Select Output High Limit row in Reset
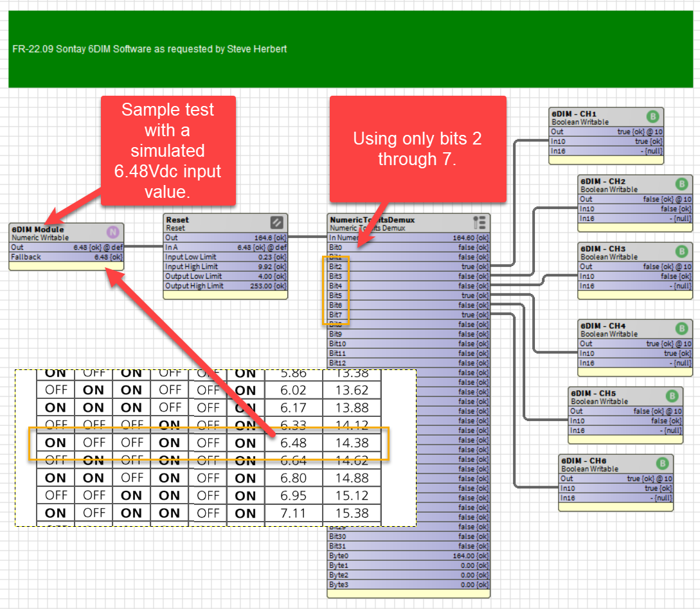This screenshot has height=609, width=700. 226,286
